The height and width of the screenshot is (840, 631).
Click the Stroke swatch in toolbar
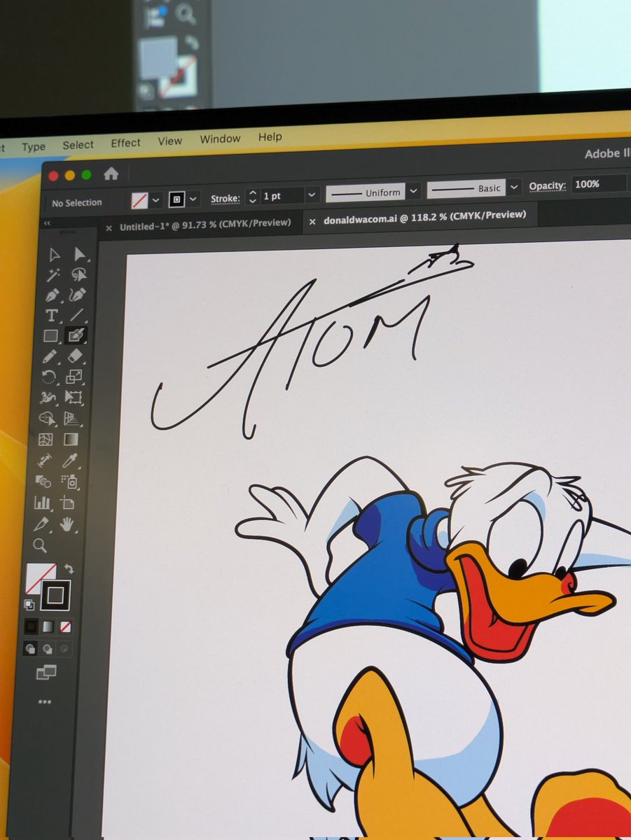pyautogui.click(x=55, y=596)
